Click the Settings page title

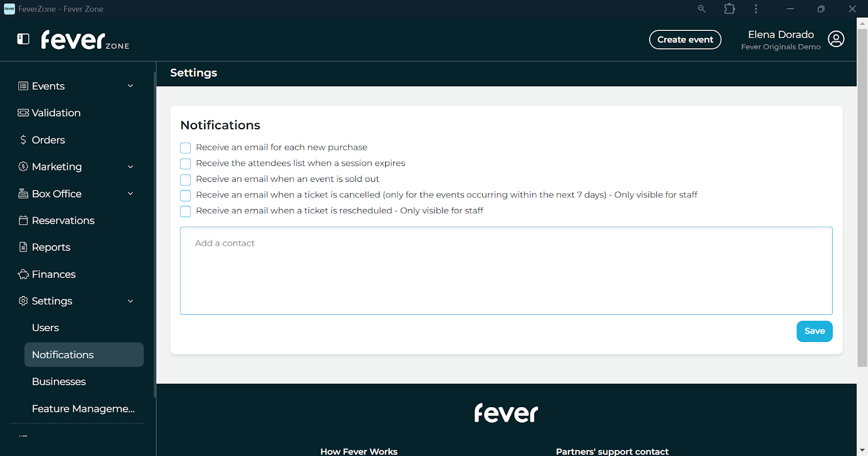[x=194, y=73]
